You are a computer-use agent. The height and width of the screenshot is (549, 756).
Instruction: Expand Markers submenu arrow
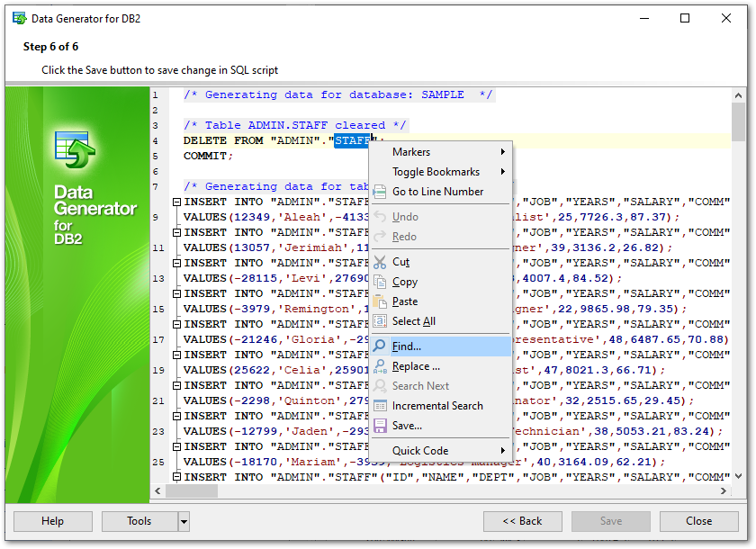pyautogui.click(x=503, y=152)
